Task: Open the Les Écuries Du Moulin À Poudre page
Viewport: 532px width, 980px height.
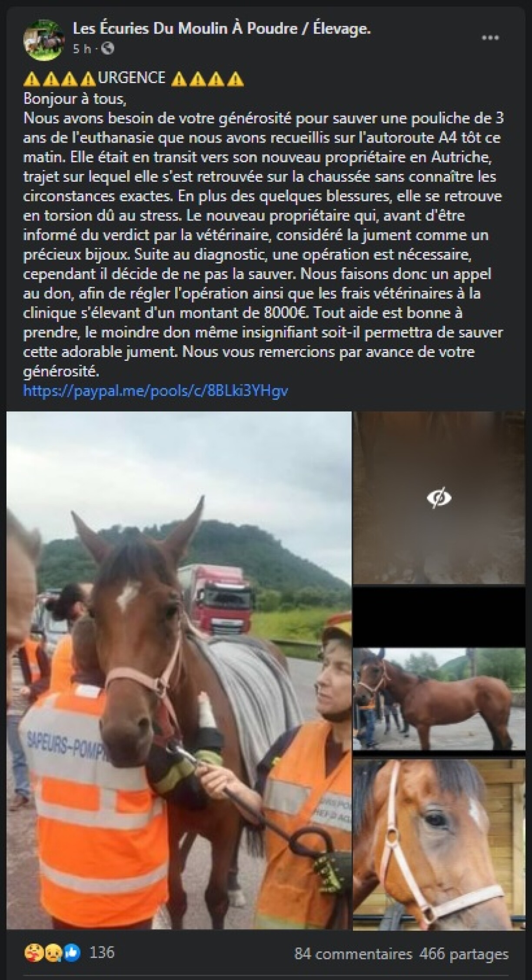Action: (x=222, y=29)
